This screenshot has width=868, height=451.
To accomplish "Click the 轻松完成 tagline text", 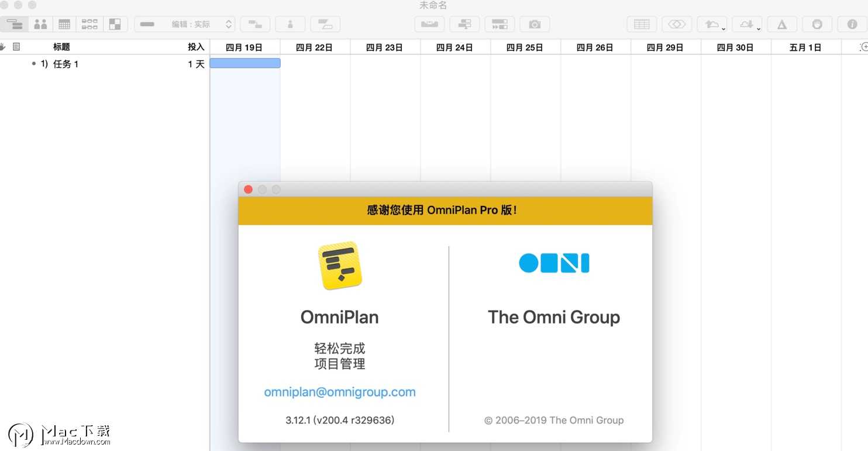I will pos(340,349).
